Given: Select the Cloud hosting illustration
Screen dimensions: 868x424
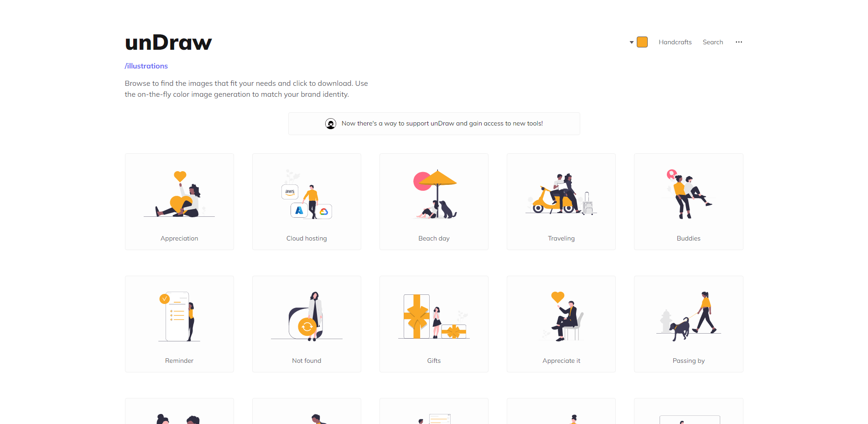Looking at the screenshot, I should tap(307, 202).
